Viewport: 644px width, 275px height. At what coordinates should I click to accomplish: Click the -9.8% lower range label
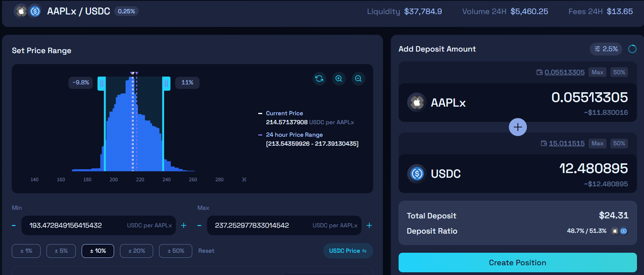pos(80,82)
